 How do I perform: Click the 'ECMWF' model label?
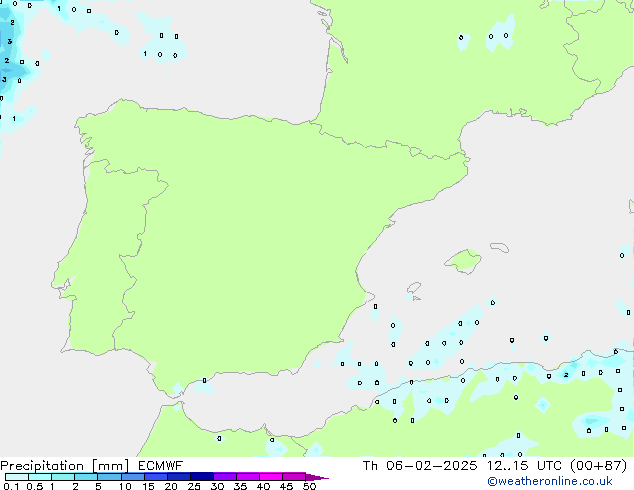pos(161,466)
